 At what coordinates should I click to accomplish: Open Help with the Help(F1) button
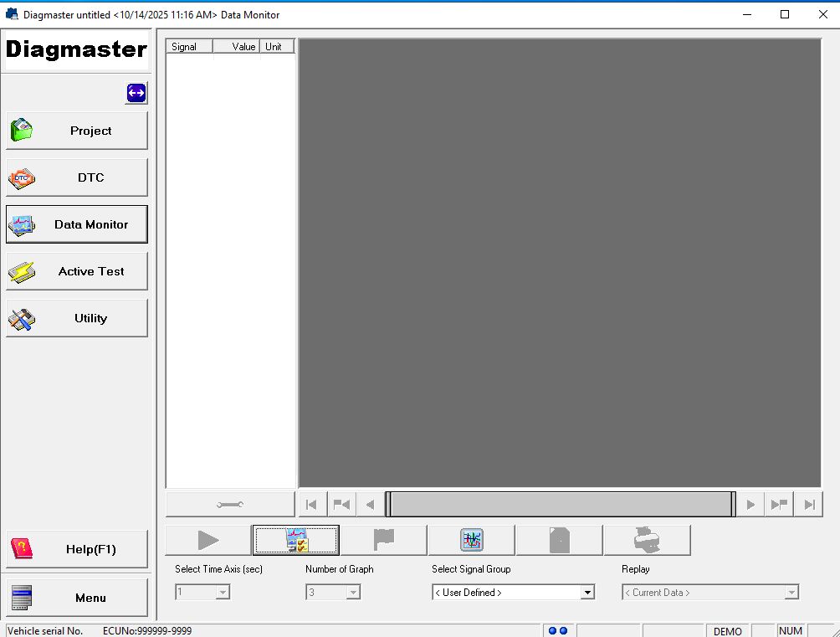click(x=76, y=548)
